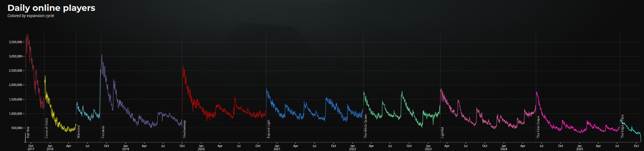Image resolution: width=644 pixels, height=151 pixels.
Task: Select the 1,000,000 y-axis label
Action: (15, 114)
